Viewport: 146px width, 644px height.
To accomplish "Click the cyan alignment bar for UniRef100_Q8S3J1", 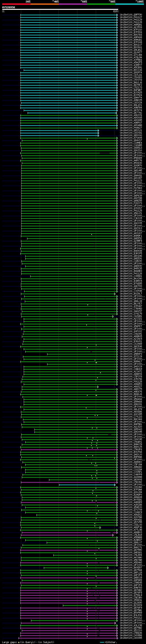I will (60, 130).
